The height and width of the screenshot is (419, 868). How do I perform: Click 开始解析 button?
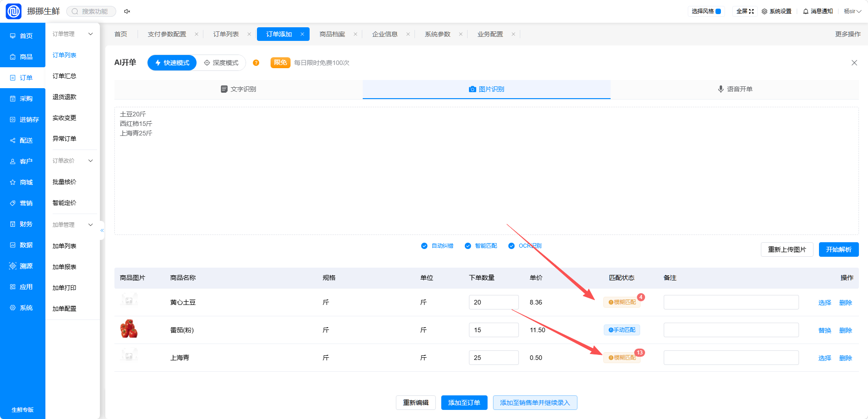[838, 249]
